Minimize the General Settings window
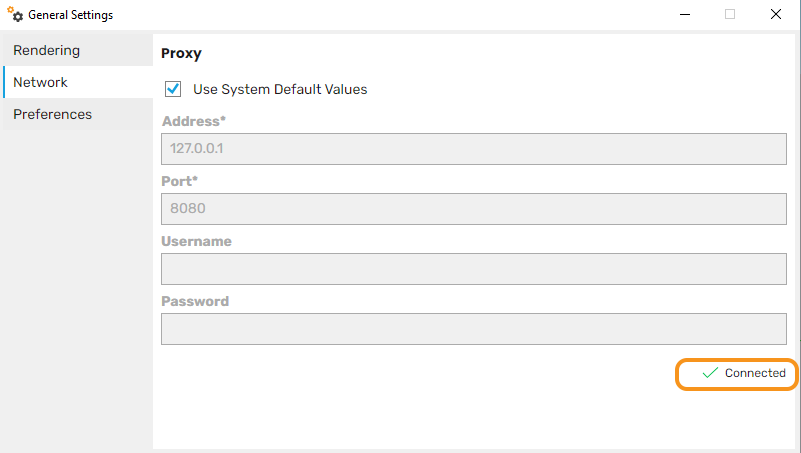The image size is (801, 453). (685, 14)
